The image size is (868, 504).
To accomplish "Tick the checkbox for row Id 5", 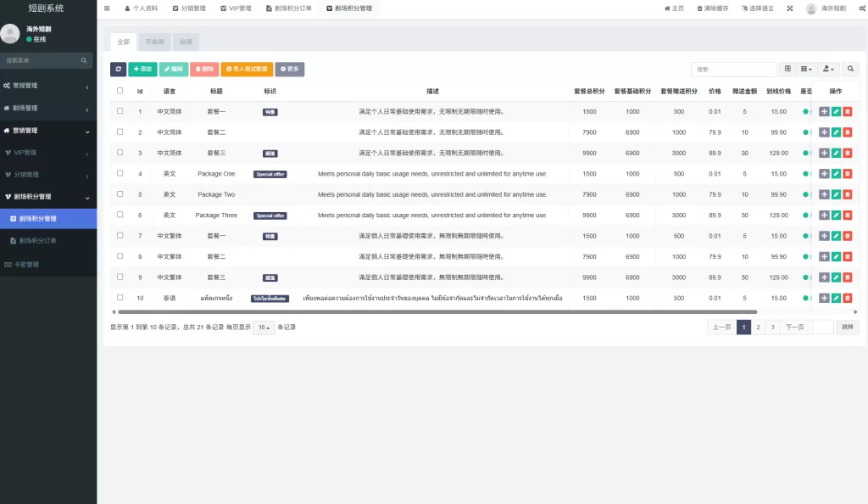I will click(x=119, y=194).
